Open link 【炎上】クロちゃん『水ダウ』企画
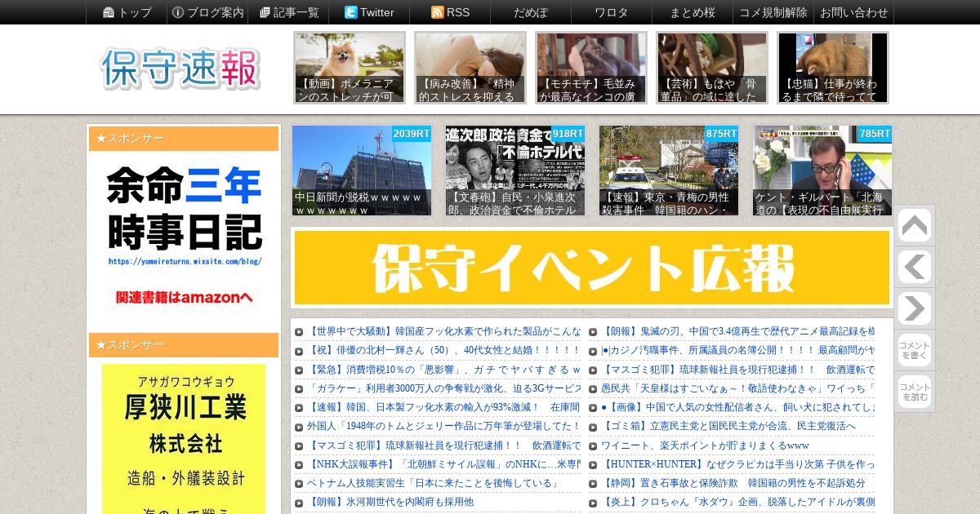Screen dimensions: 980x514 pyautogui.click(x=738, y=502)
